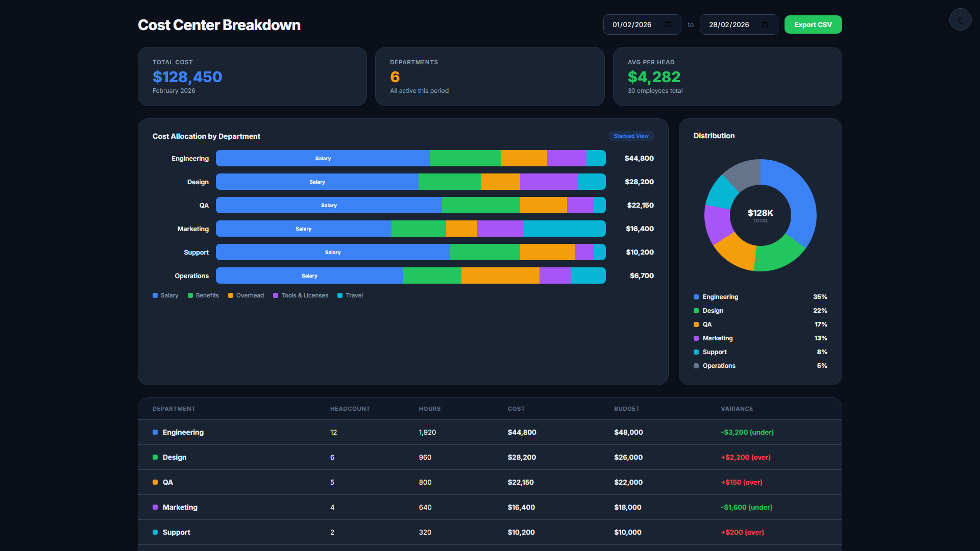Toggle Travel legend item
This screenshot has height=551, width=980.
(x=350, y=295)
